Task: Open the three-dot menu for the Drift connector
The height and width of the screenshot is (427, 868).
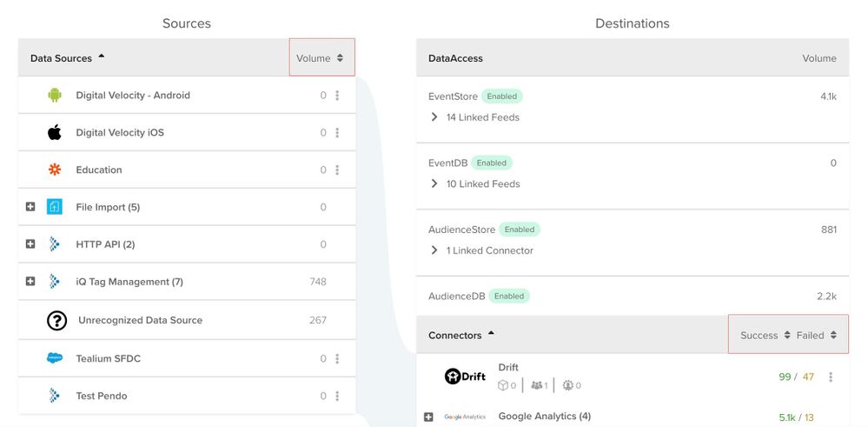Action: 831,377
